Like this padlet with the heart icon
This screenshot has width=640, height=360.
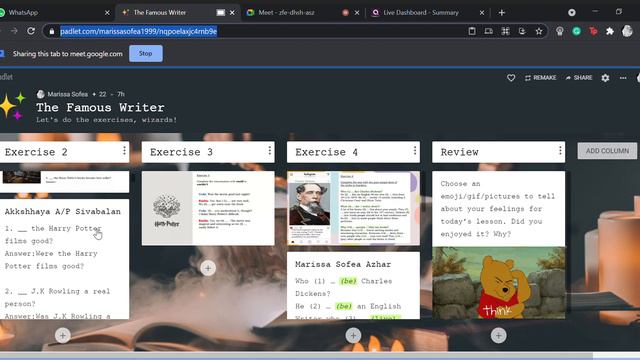pos(511,78)
